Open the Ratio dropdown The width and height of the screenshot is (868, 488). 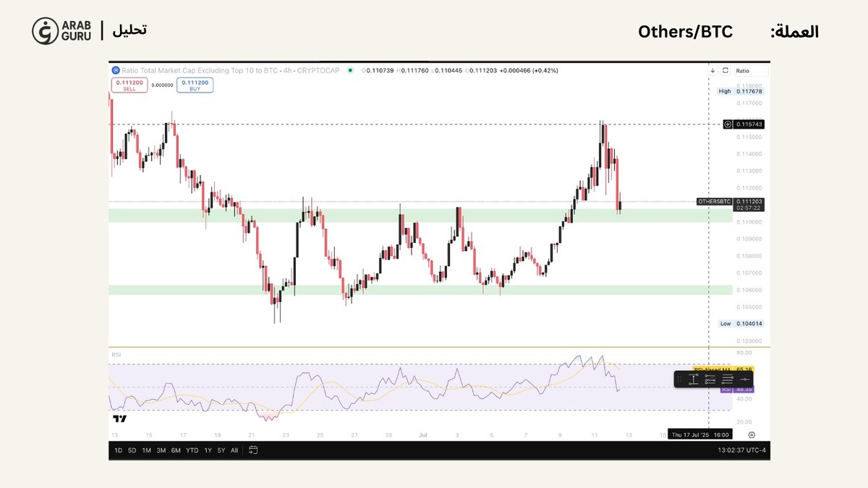point(751,71)
